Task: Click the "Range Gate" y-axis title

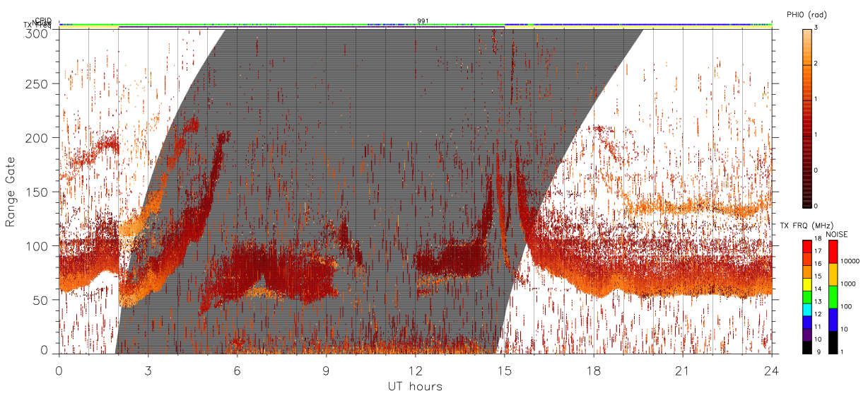Action: tap(11, 191)
